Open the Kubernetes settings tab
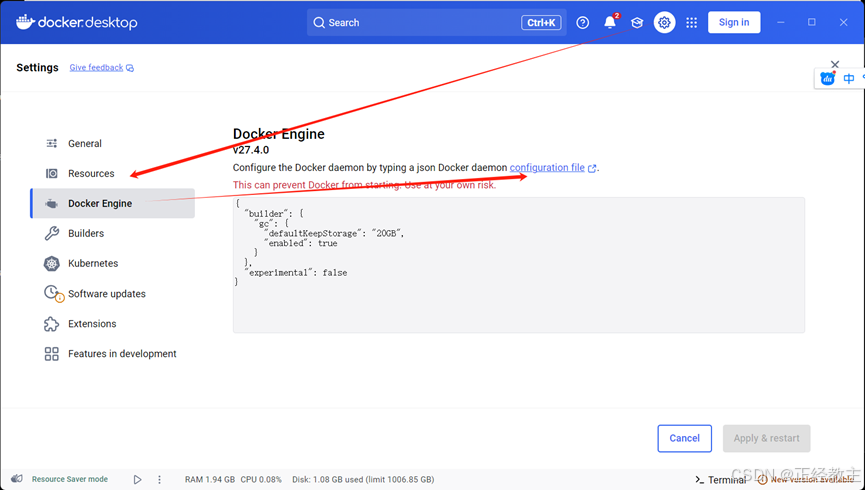865x490 pixels. click(113, 263)
